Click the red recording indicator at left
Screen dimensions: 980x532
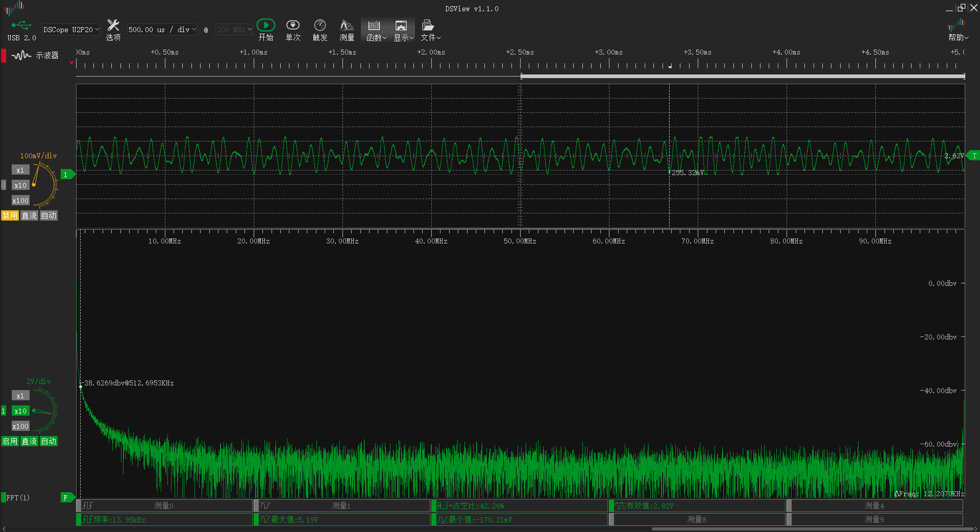4,55
